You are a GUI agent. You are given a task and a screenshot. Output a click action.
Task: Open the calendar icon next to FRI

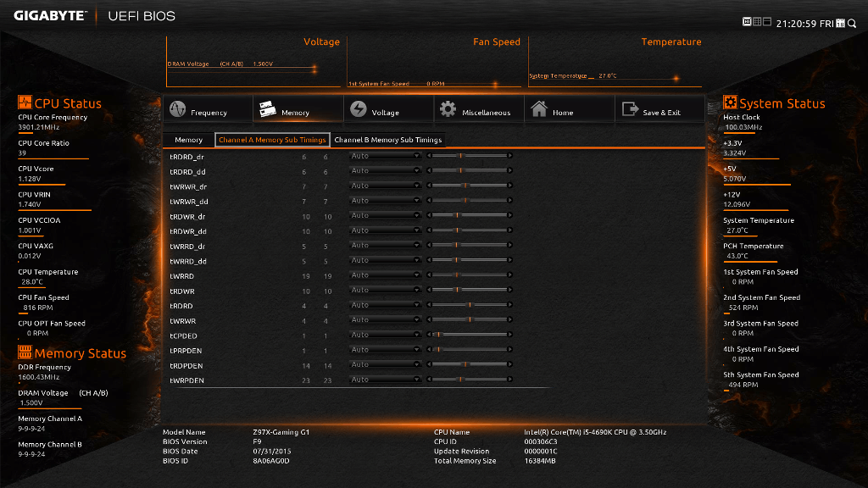click(x=840, y=23)
